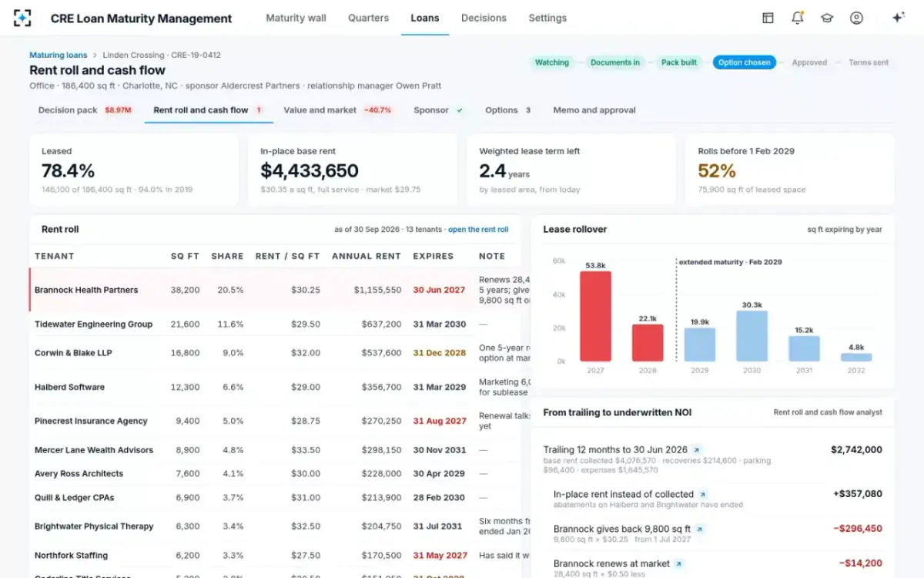Sort by the EXPIRES column header
Screen dimensions: 924x578
pos(434,256)
